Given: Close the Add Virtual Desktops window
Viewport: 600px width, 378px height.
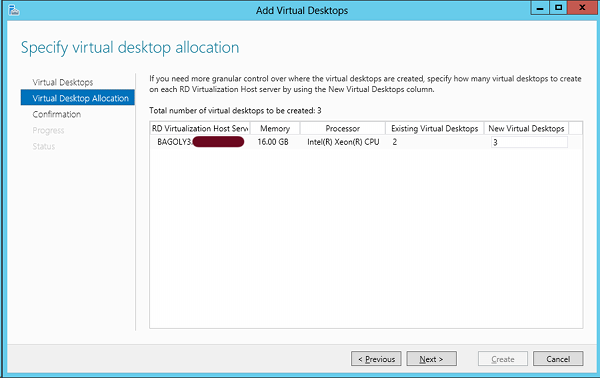Looking at the screenshot, I should click(582, 8).
